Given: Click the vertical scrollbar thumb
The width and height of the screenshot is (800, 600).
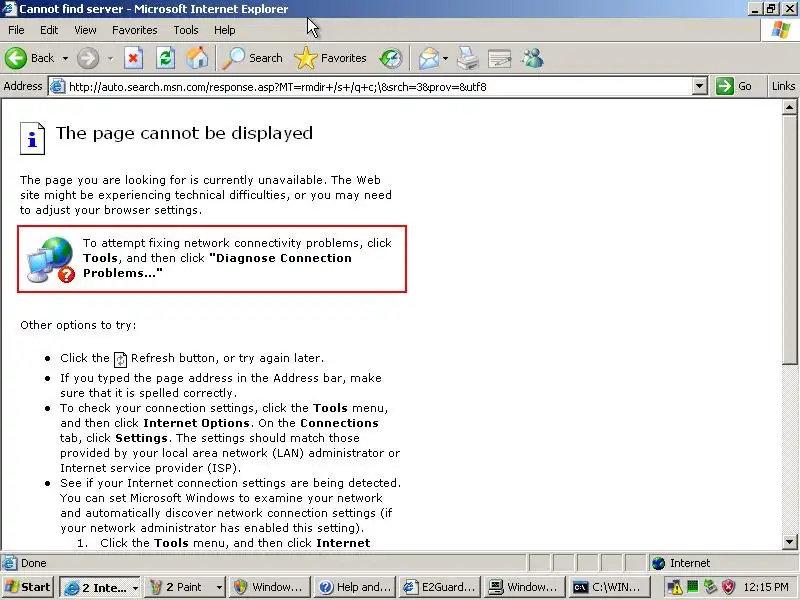Looking at the screenshot, I should [x=789, y=240].
